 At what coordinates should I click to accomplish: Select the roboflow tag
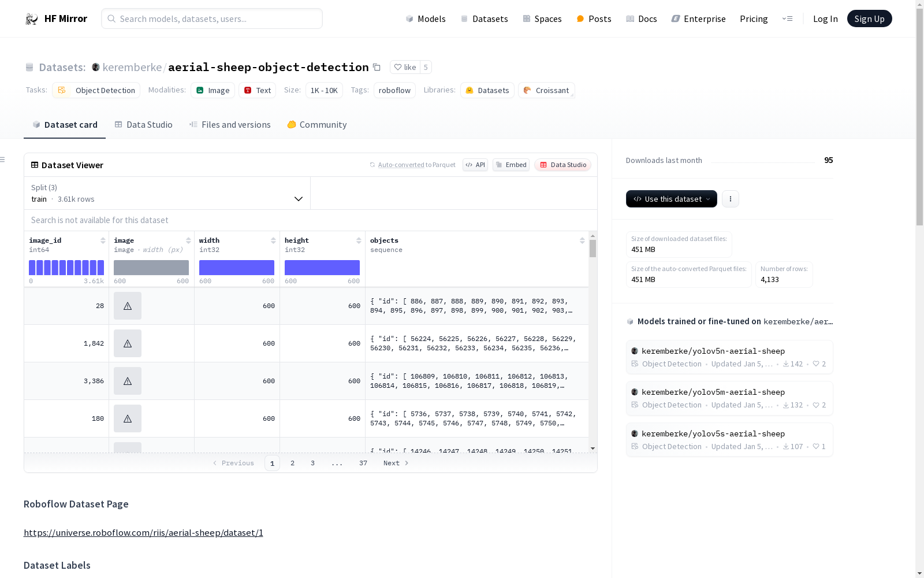pos(394,90)
